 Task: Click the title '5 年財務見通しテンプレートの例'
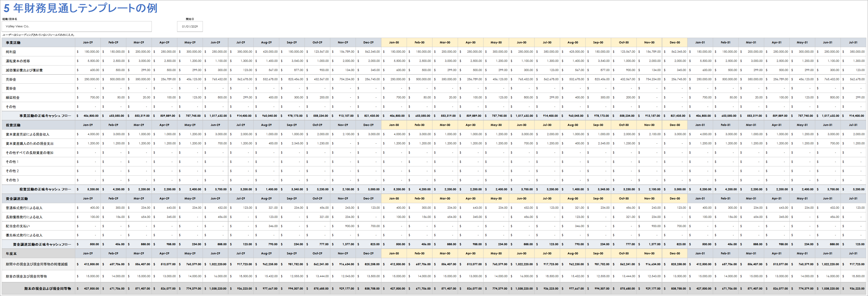(x=80, y=8)
